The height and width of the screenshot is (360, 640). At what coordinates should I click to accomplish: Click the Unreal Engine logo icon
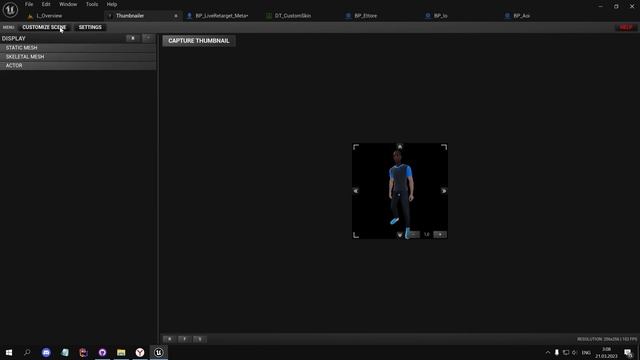[x=10, y=9]
